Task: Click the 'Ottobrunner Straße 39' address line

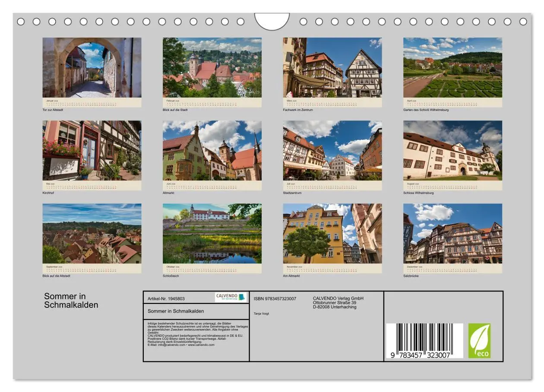Action: [x=335, y=303]
